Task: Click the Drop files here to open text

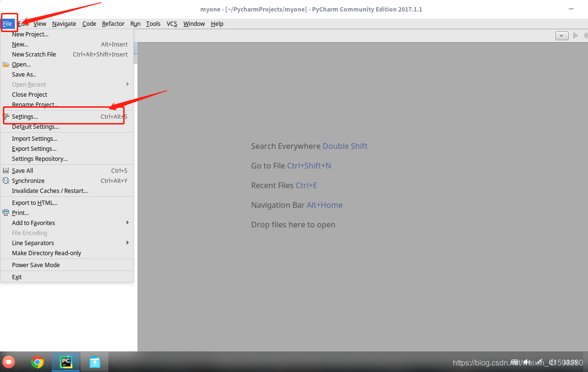Action: pos(293,225)
